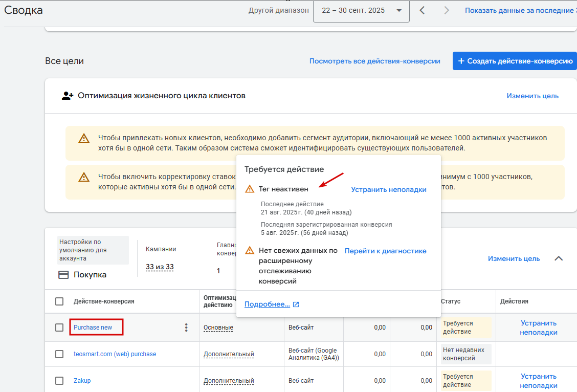
Task: Open Перейти к диагностике link
Action: [x=385, y=251]
